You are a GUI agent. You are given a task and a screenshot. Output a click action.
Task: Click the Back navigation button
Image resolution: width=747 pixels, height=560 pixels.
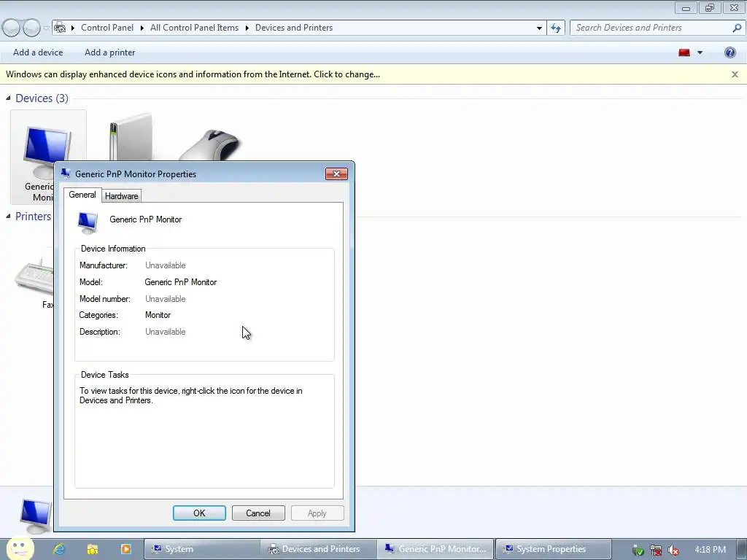coord(12,28)
